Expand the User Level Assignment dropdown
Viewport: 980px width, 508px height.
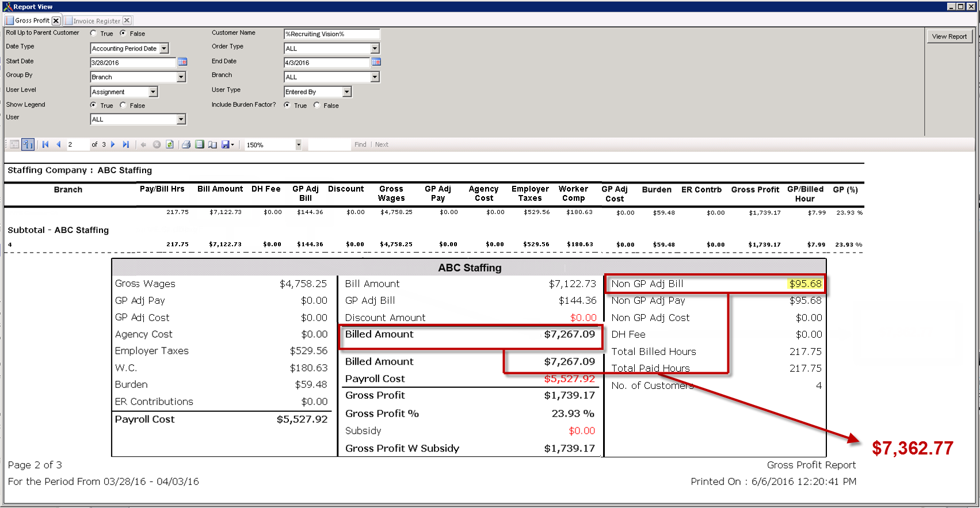click(x=153, y=92)
